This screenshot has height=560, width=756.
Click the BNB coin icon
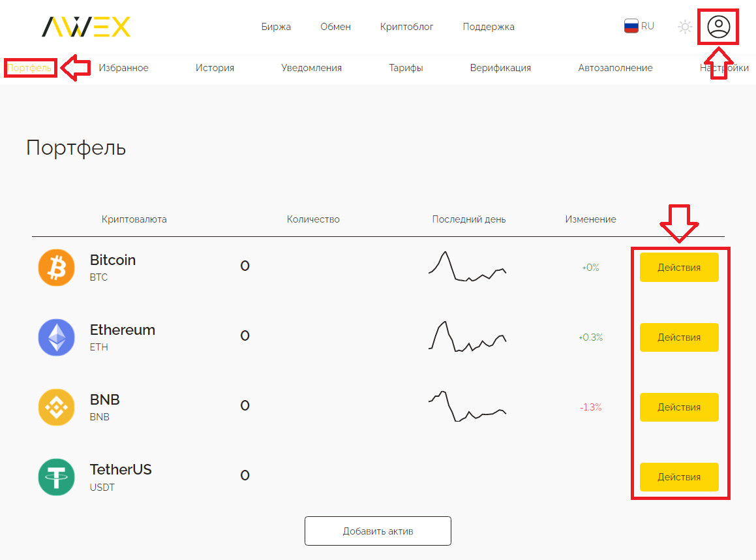pos(57,407)
